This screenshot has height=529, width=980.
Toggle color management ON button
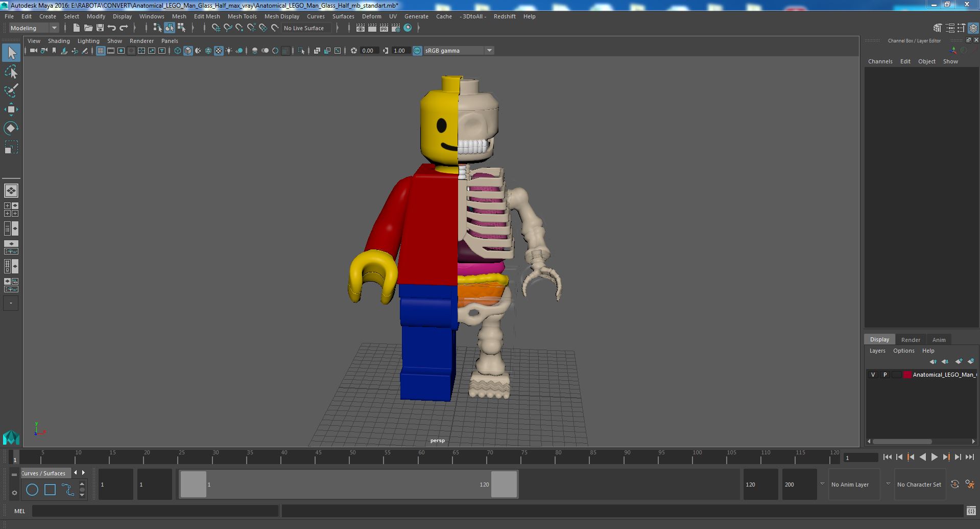tap(417, 51)
